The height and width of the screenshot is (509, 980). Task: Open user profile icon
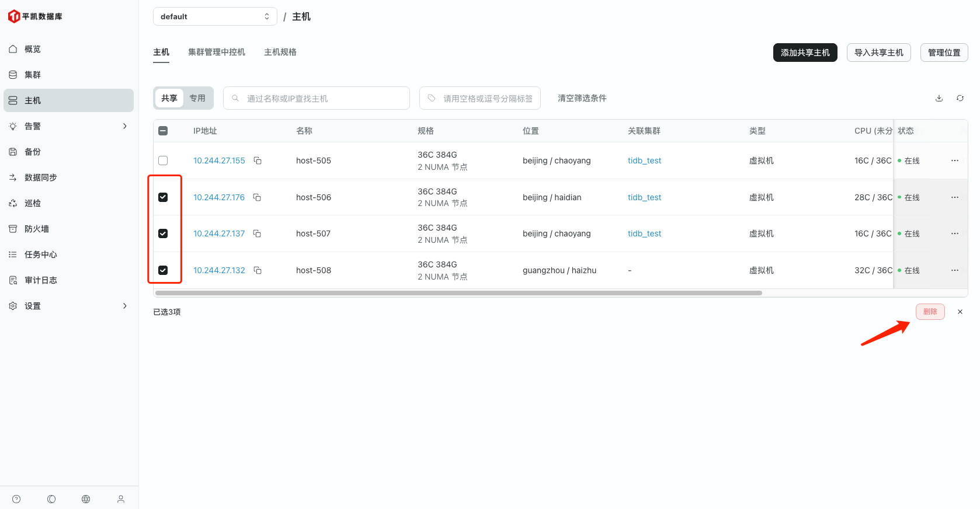coord(121,499)
